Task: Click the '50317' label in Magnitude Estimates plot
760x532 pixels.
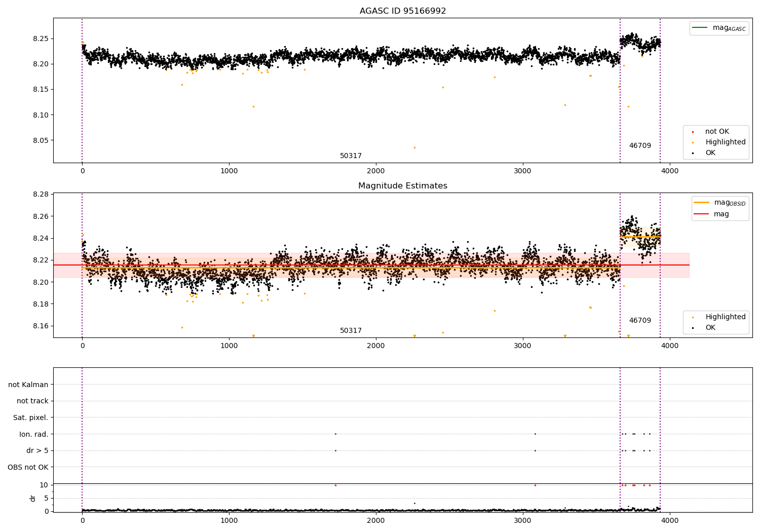Action: [x=351, y=331]
